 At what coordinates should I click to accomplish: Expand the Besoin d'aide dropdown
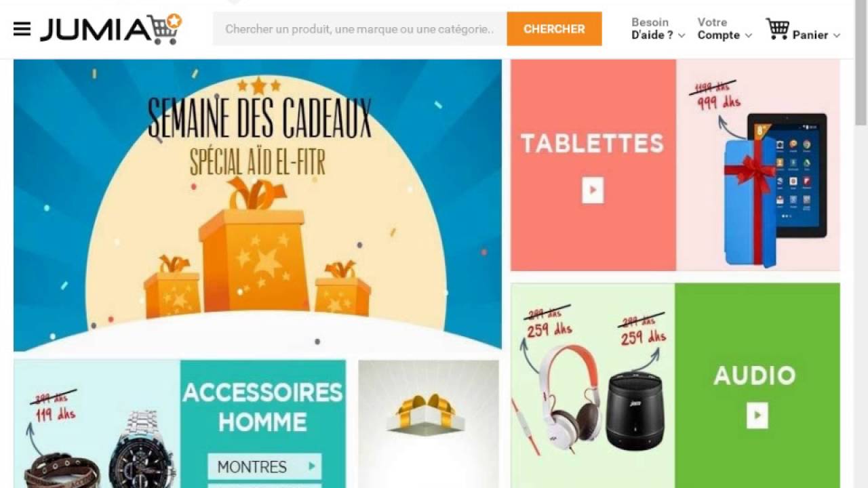click(658, 28)
